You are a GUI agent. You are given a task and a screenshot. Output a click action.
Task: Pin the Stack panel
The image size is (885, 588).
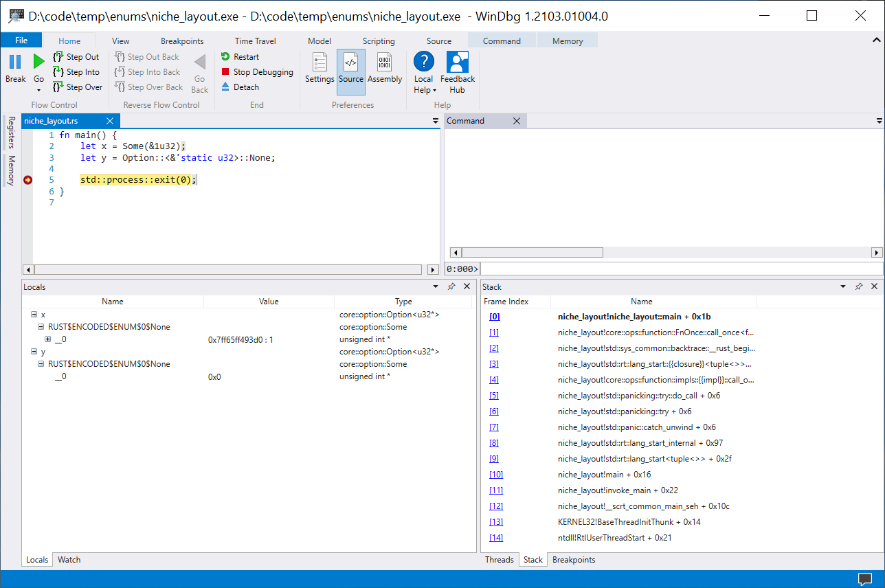click(x=859, y=286)
